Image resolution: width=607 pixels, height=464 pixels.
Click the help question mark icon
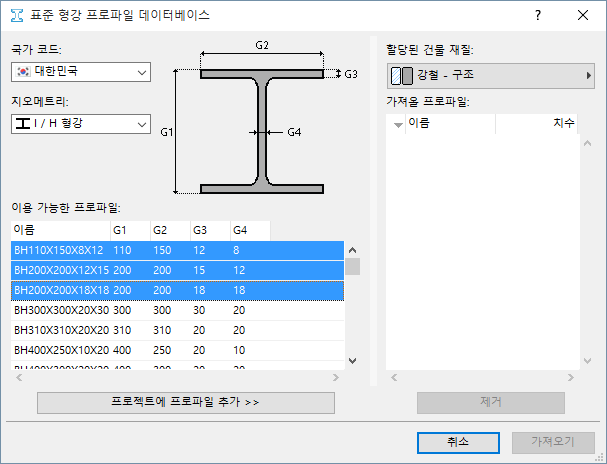tap(538, 15)
